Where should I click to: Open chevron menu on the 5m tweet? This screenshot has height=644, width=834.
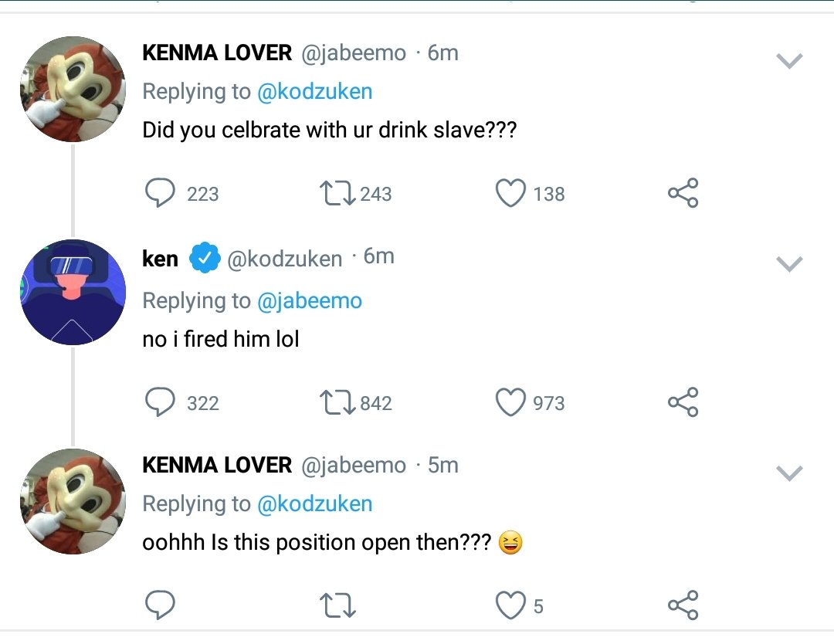click(x=788, y=473)
